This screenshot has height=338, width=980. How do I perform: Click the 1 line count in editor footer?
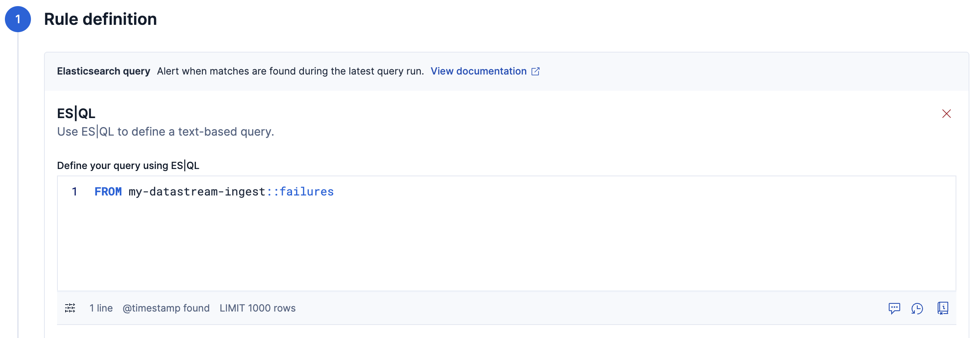[x=101, y=308]
